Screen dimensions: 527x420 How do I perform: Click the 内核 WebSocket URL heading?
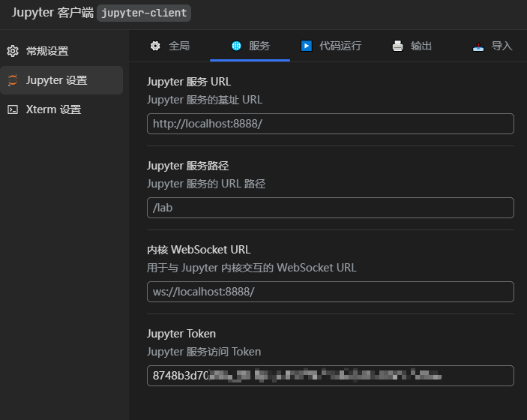click(x=199, y=250)
